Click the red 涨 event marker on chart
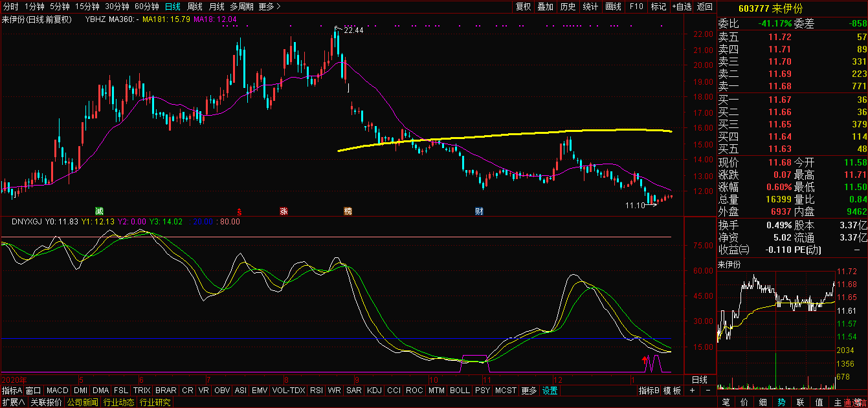This screenshot has width=868, height=408. 284,211
